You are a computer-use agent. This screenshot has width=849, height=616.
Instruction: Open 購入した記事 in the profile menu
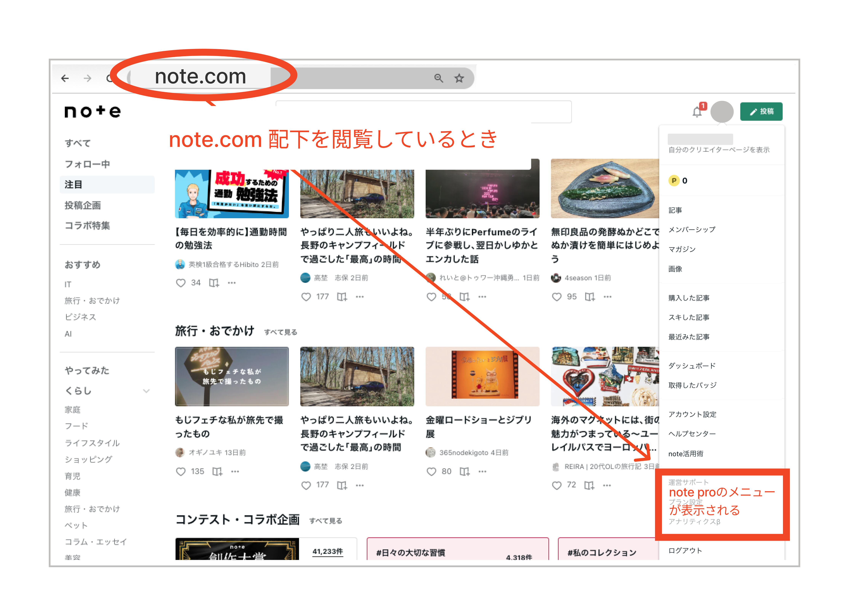689,298
